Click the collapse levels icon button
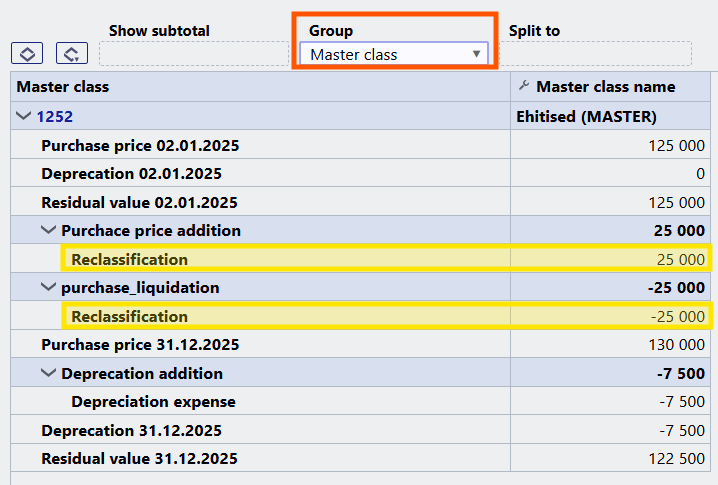This screenshot has width=718, height=485. pos(72,53)
